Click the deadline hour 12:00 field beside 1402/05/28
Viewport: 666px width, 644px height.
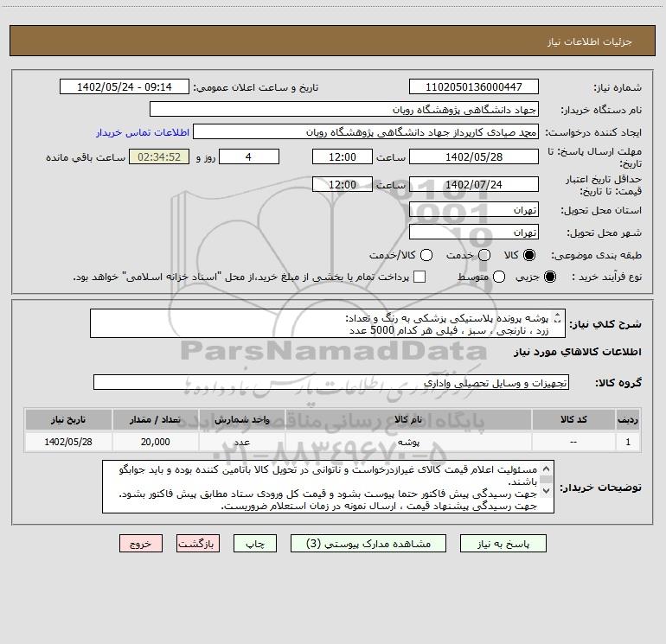point(343,156)
